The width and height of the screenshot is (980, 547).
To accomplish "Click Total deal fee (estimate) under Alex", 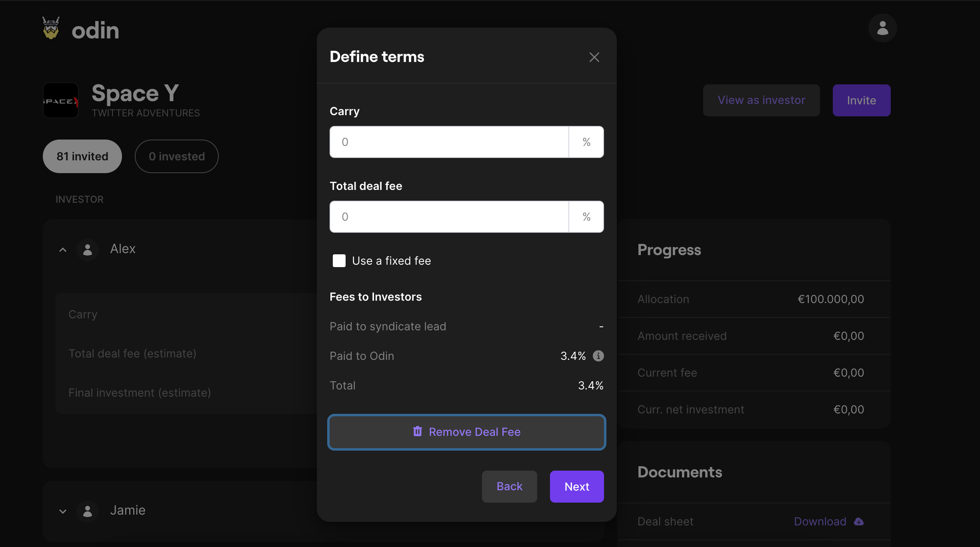I will click(132, 353).
